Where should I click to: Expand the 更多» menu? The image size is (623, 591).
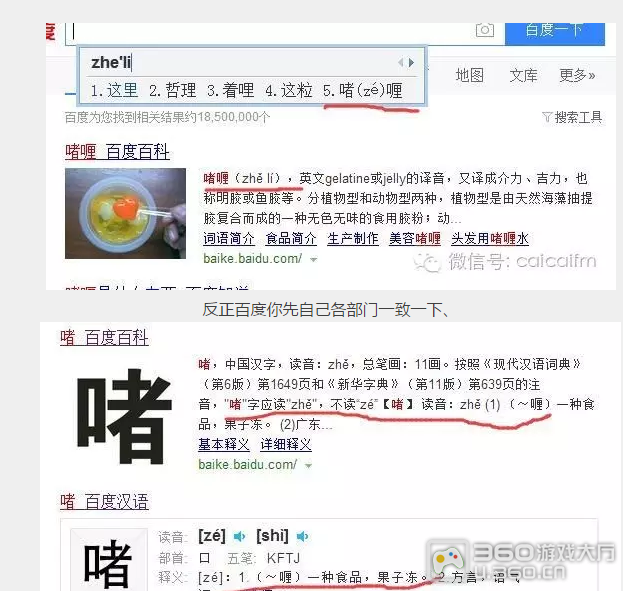[x=577, y=75]
